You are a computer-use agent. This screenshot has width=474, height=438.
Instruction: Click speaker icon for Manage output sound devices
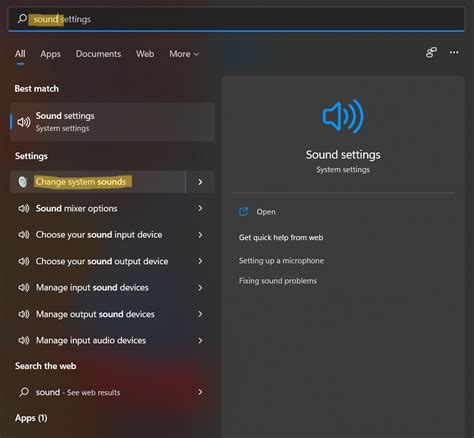coord(24,314)
